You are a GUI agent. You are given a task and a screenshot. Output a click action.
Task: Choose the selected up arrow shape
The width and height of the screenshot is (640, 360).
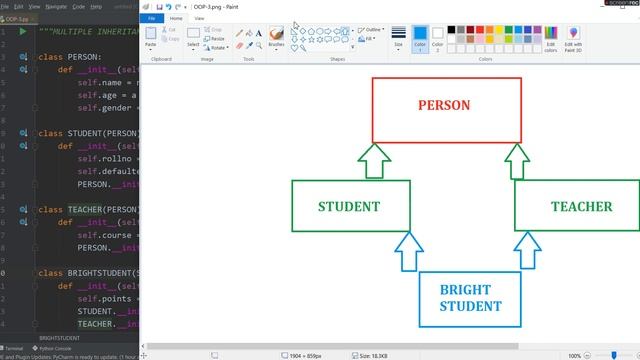point(345,31)
